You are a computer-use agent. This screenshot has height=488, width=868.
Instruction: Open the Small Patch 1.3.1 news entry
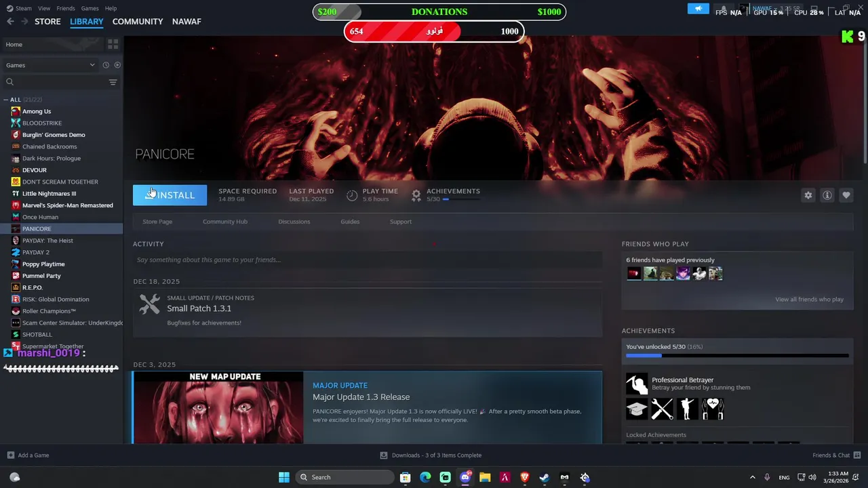click(x=368, y=313)
